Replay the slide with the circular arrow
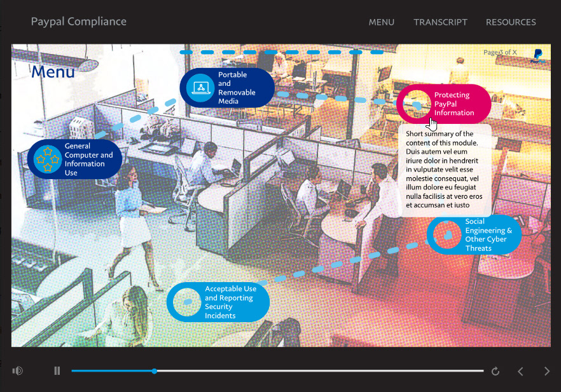This screenshot has width=561, height=392. point(495,371)
